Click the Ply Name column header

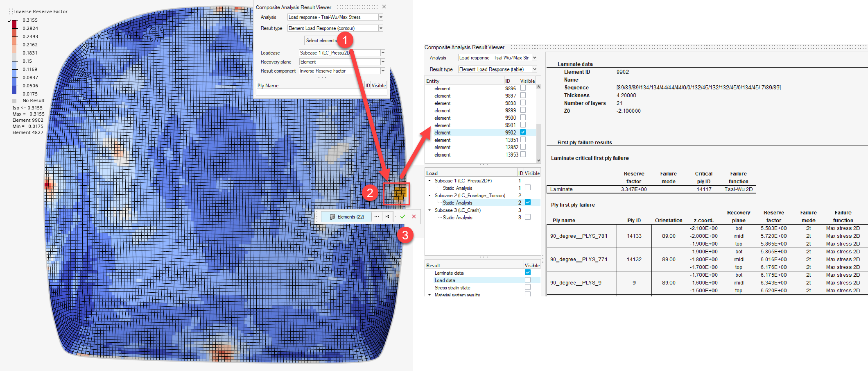[268, 86]
